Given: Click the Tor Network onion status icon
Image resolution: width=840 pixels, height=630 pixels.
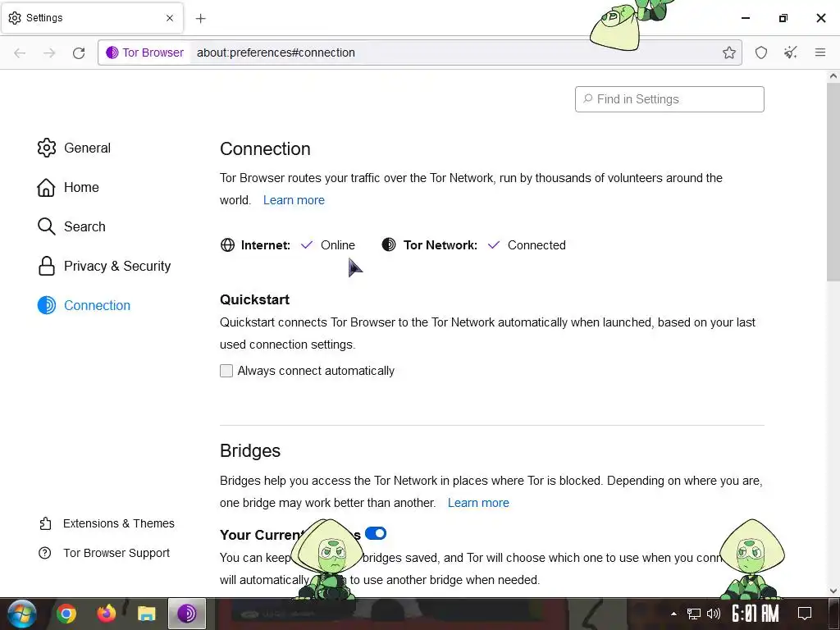Looking at the screenshot, I should pos(389,244).
